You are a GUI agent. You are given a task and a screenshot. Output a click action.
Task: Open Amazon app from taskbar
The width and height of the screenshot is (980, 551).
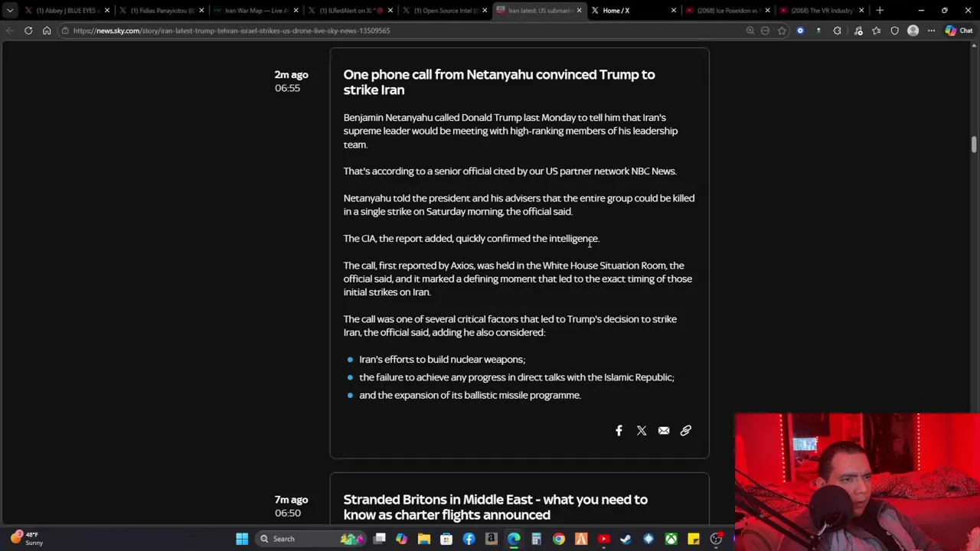[492, 539]
